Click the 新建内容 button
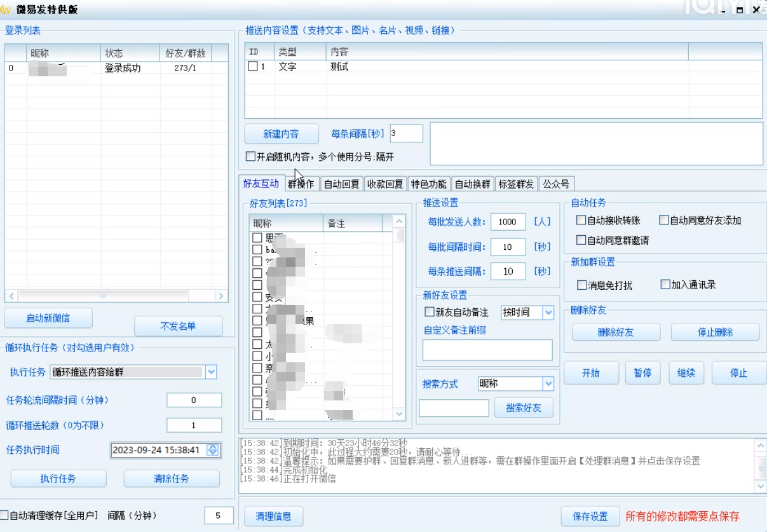The width and height of the screenshot is (767, 532). coord(282,133)
